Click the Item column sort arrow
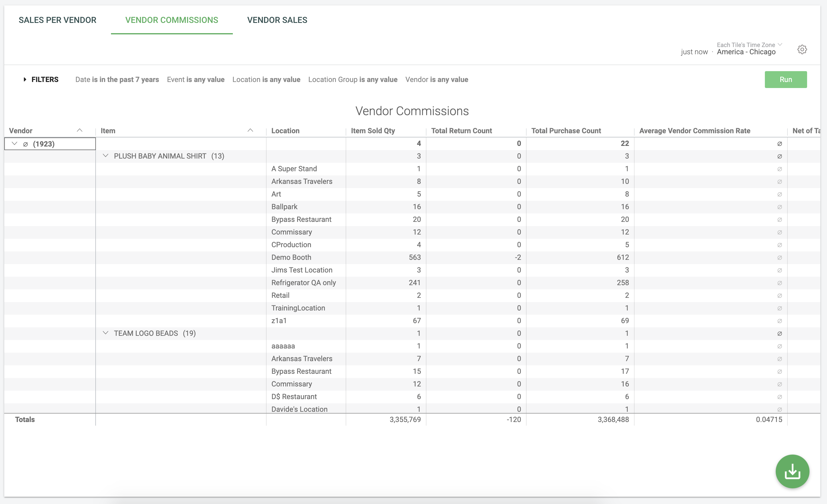The width and height of the screenshot is (827, 504). pos(250,130)
